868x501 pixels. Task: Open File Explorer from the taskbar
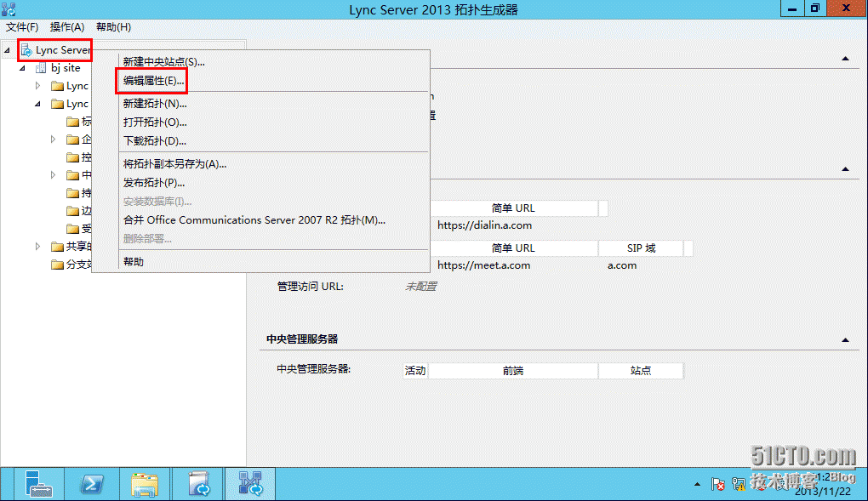pyautogui.click(x=145, y=484)
